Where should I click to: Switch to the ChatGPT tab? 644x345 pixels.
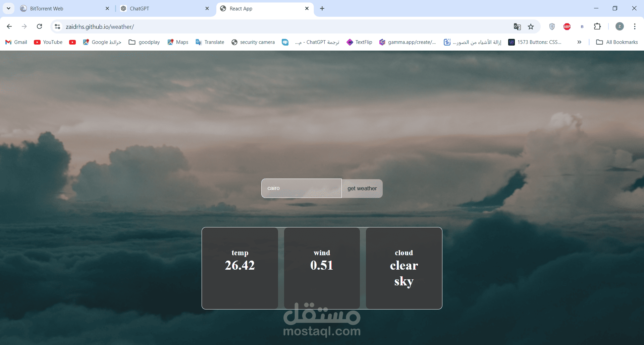click(165, 8)
